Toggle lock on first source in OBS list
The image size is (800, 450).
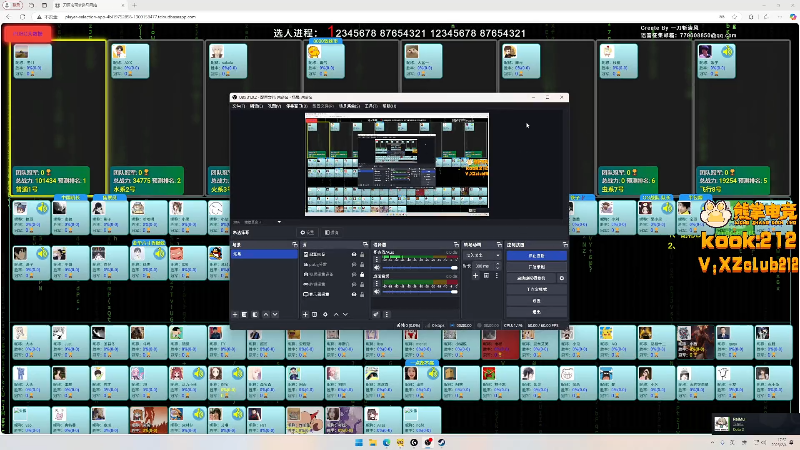(x=362, y=254)
